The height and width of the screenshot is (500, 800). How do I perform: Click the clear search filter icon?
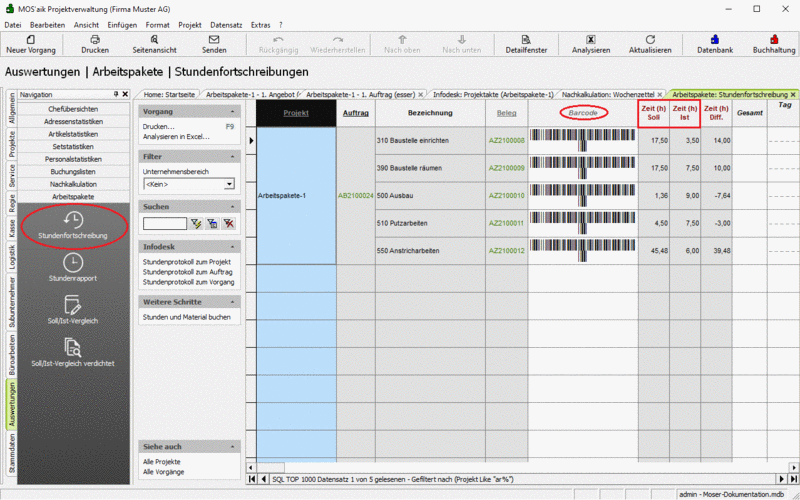coord(229,223)
